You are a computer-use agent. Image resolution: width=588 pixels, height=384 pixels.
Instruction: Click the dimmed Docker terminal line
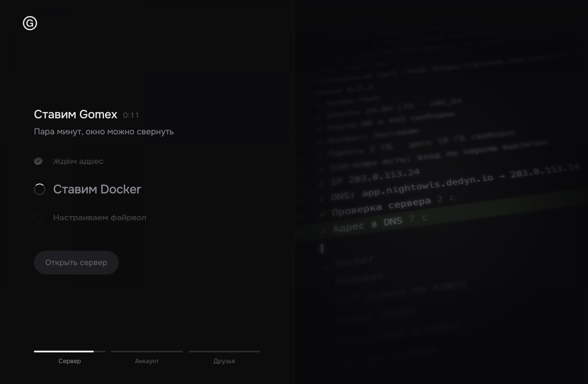coord(349,262)
